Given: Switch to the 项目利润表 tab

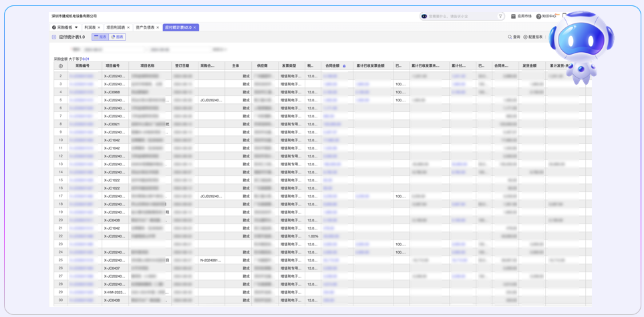Looking at the screenshot, I should pyautogui.click(x=115, y=27).
